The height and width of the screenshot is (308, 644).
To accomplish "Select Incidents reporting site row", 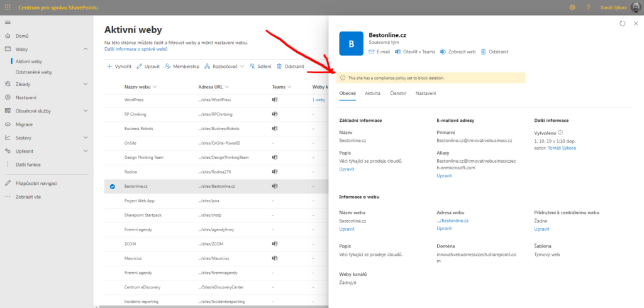I will (x=216, y=301).
